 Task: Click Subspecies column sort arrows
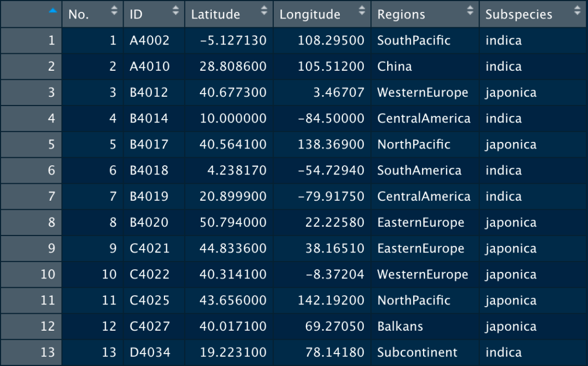click(x=578, y=10)
